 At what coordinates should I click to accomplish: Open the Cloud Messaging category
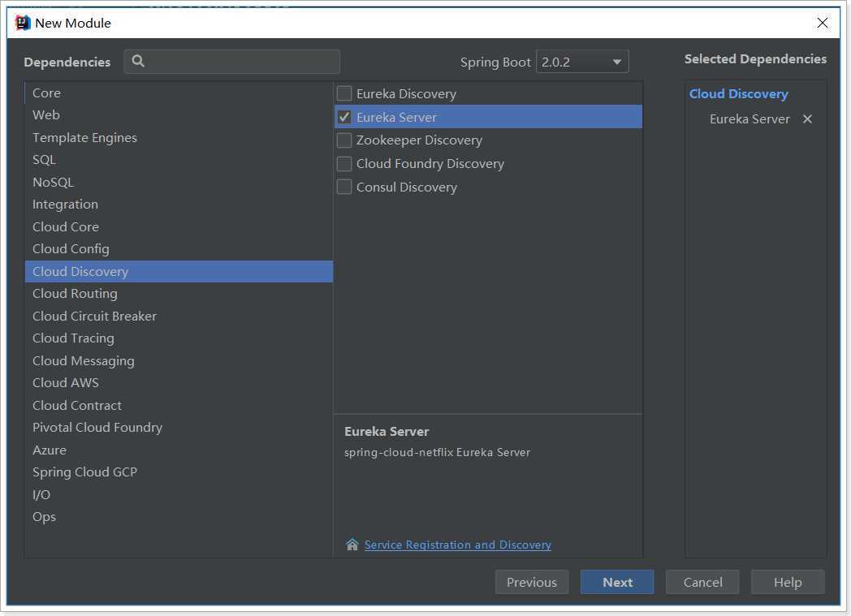[x=179, y=360]
